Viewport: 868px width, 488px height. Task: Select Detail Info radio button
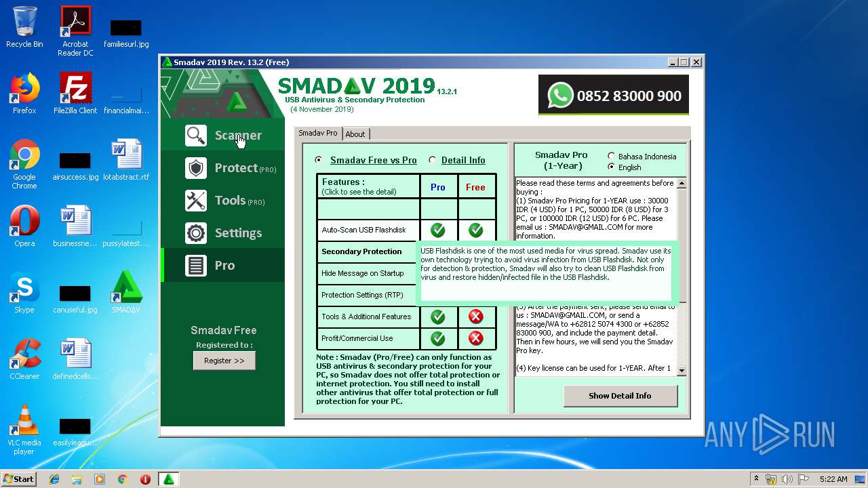point(432,161)
